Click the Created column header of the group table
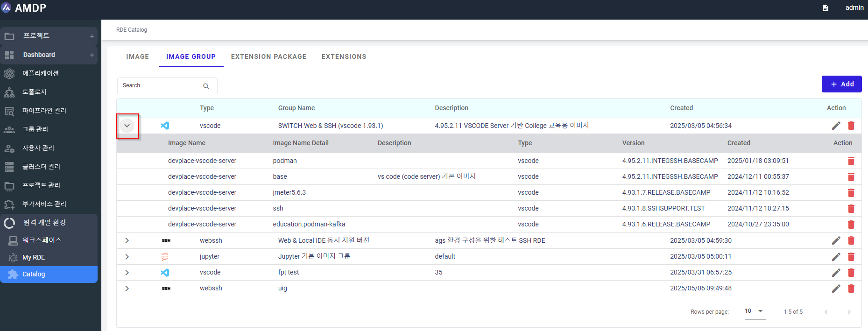 point(681,108)
